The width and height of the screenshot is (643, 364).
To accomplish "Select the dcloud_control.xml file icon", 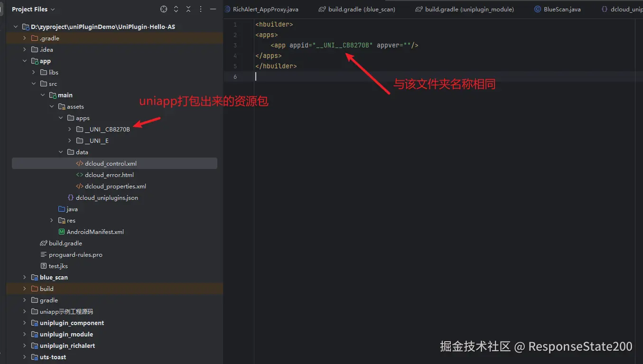I will tap(80, 163).
